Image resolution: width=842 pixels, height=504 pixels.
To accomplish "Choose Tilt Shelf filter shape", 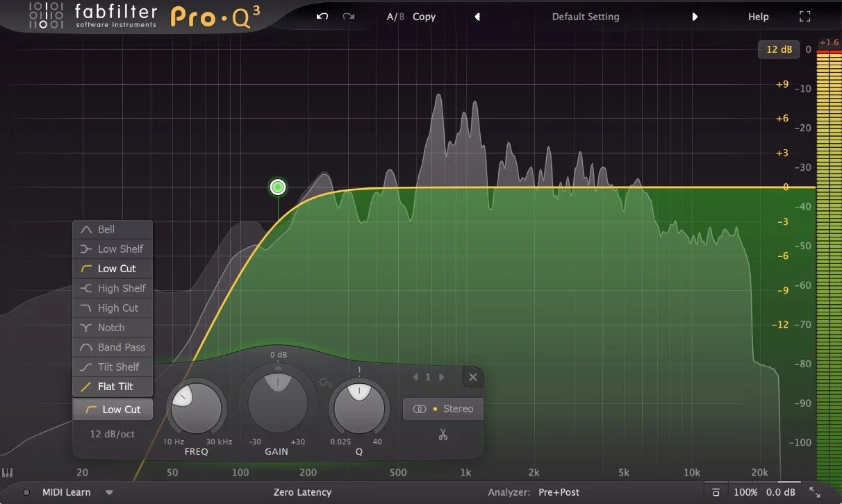I will point(113,367).
